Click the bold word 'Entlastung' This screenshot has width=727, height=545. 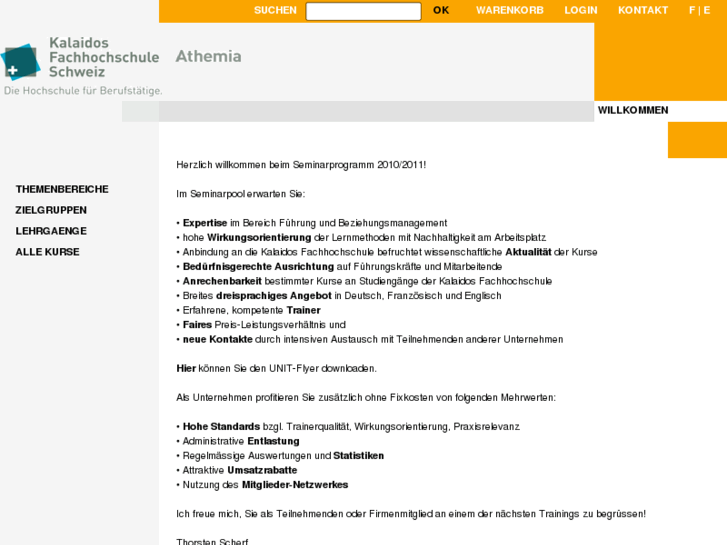pyautogui.click(x=274, y=441)
